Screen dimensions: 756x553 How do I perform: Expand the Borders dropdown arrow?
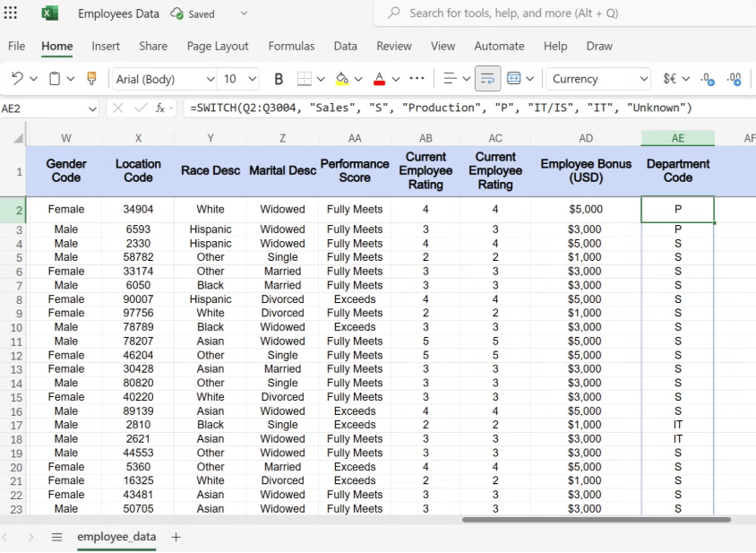[x=321, y=79]
